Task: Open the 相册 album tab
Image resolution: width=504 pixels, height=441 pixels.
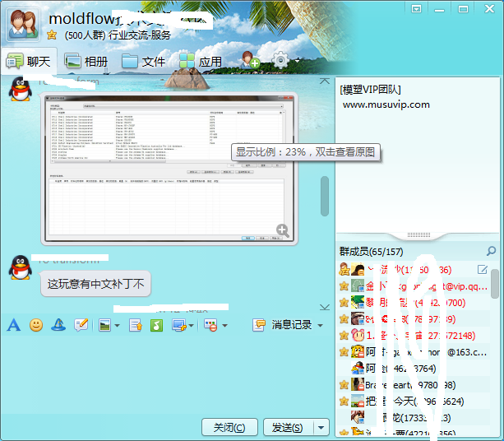Action: 86,61
